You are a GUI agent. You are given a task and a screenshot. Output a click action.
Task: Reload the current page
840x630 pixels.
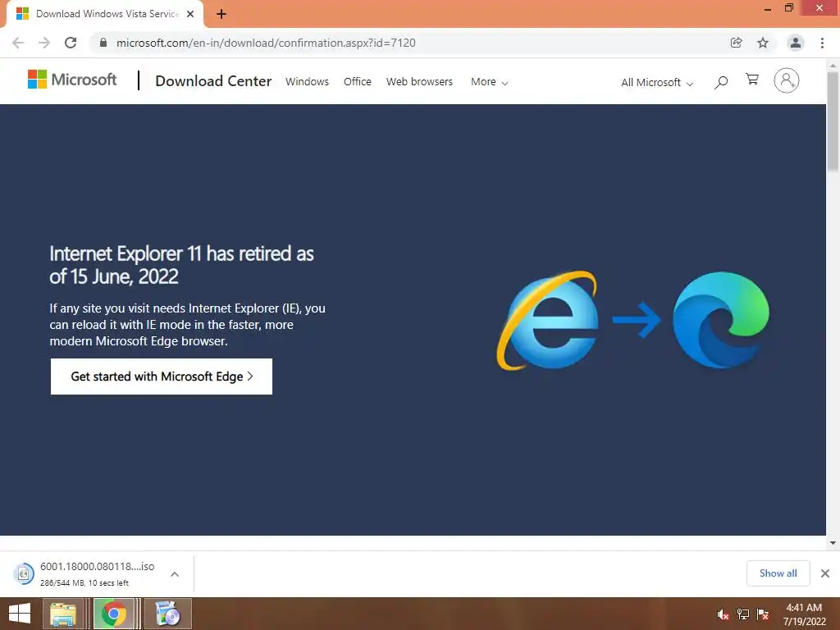point(71,43)
